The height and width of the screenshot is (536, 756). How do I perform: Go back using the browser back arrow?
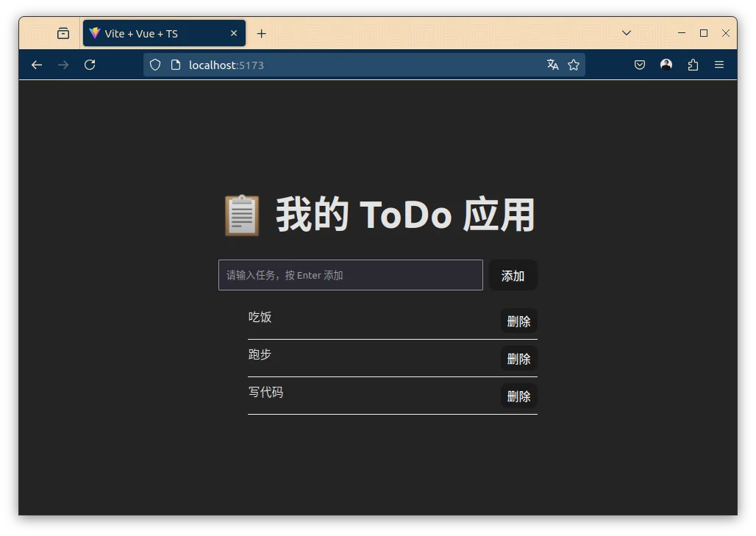37,65
